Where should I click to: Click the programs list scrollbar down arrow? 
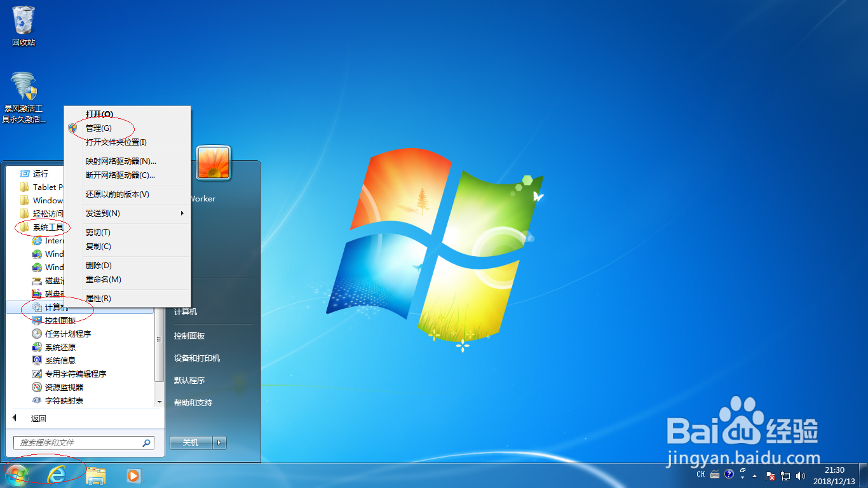[x=159, y=402]
